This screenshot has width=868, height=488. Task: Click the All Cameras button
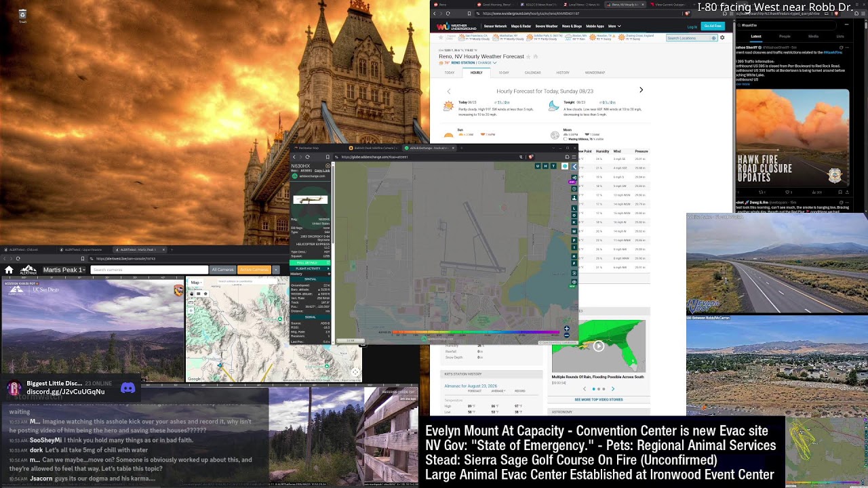pos(222,270)
